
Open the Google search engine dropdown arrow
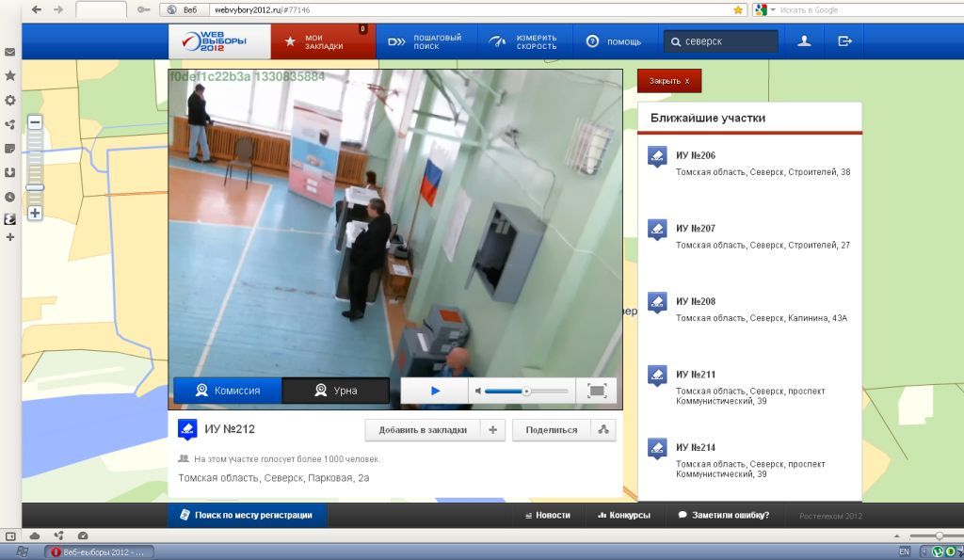(x=773, y=9)
